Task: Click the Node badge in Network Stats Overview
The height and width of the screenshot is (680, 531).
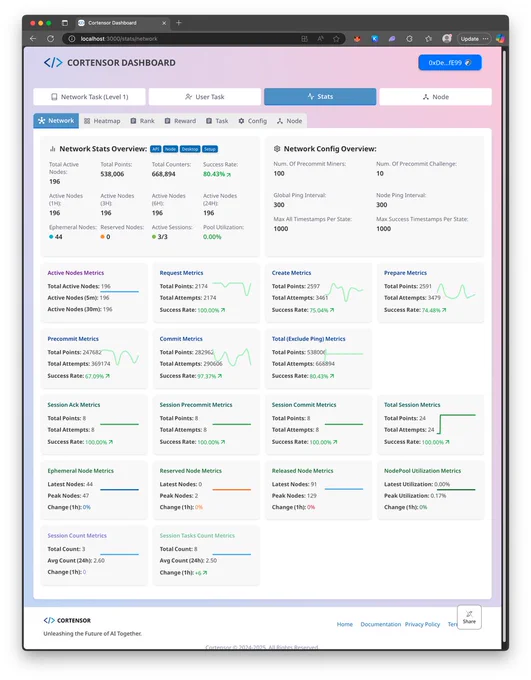Action: tap(170, 149)
